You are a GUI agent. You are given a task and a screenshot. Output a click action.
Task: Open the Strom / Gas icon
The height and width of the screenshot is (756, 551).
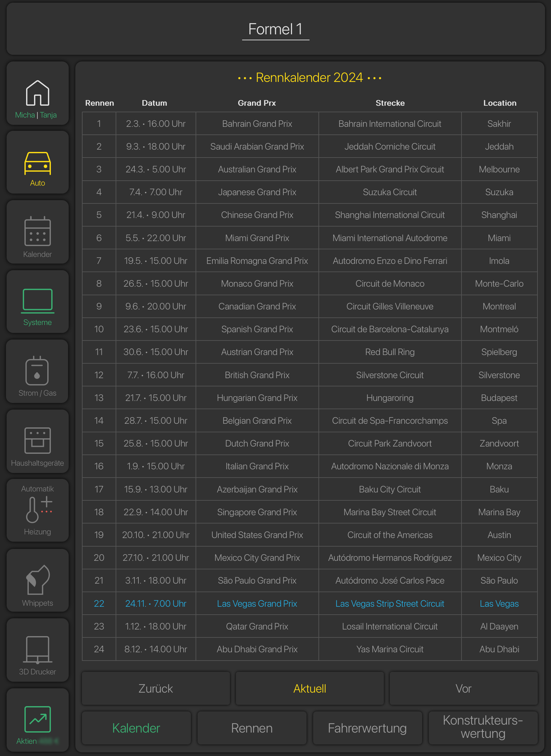click(37, 371)
